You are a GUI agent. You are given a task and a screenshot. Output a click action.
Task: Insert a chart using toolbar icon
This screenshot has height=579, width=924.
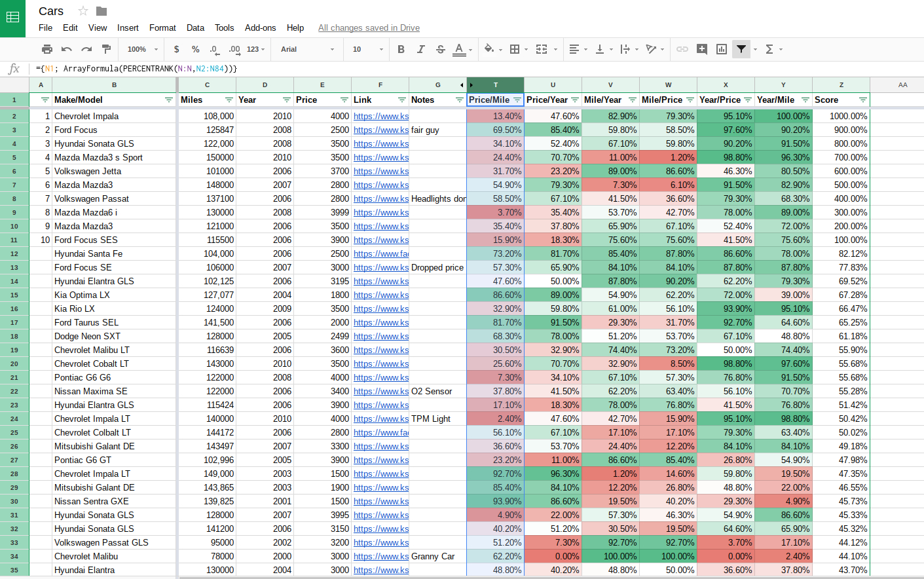[x=721, y=49]
